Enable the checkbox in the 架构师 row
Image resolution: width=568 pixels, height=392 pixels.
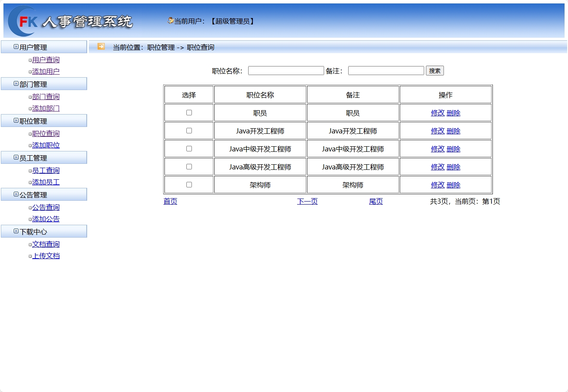pyautogui.click(x=189, y=185)
